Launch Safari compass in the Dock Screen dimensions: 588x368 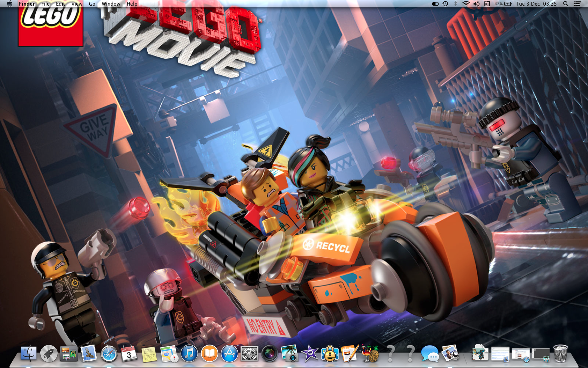click(x=109, y=354)
